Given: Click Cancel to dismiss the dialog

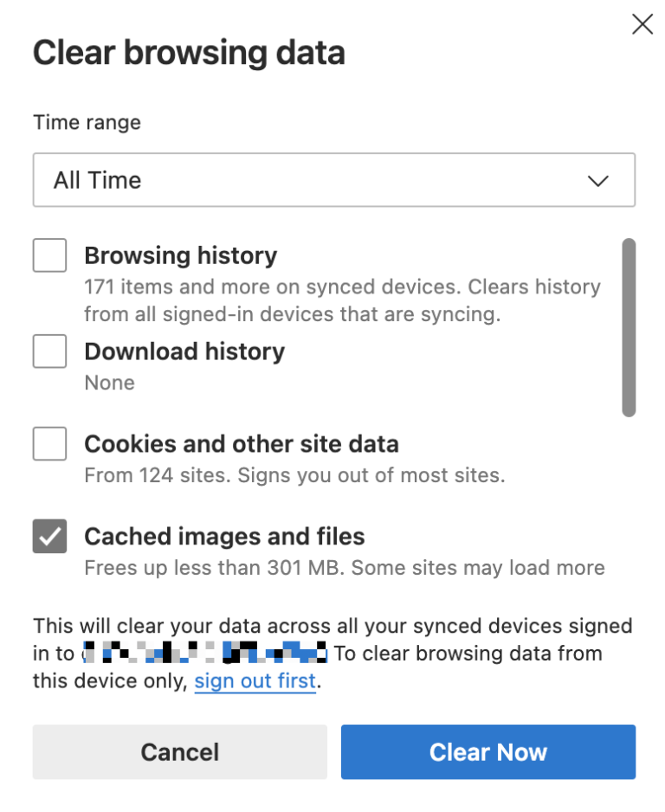Looking at the screenshot, I should coord(179,751).
